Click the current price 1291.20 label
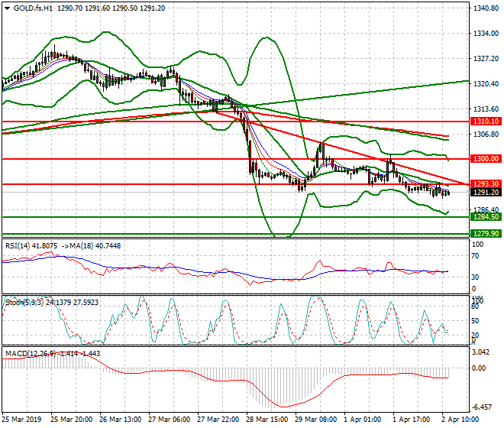The image size is (504, 428). (x=486, y=193)
